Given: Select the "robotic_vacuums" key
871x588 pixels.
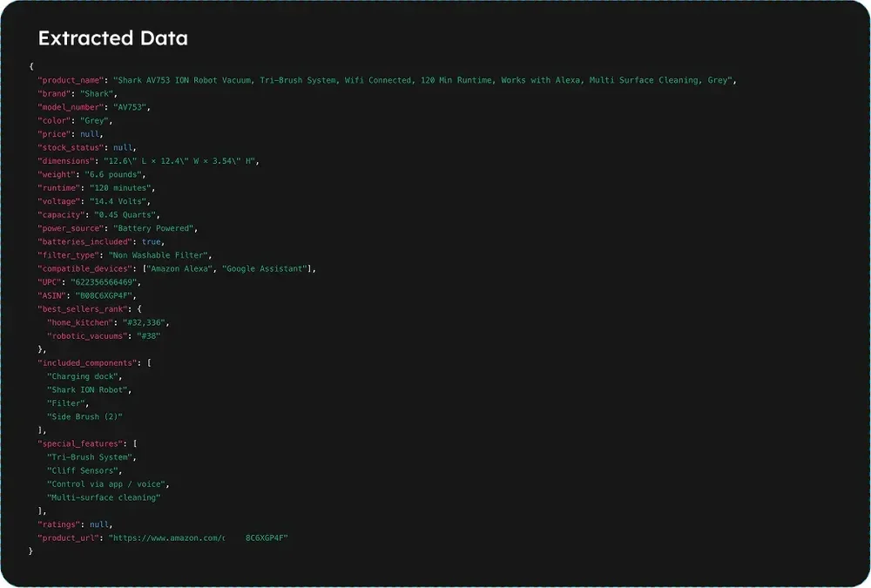Looking at the screenshot, I should coord(87,336).
